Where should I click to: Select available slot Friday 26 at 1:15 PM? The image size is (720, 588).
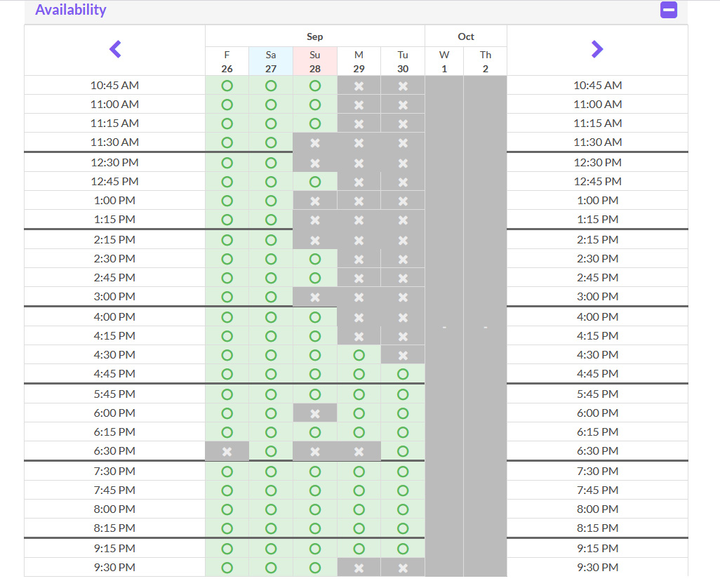click(227, 220)
